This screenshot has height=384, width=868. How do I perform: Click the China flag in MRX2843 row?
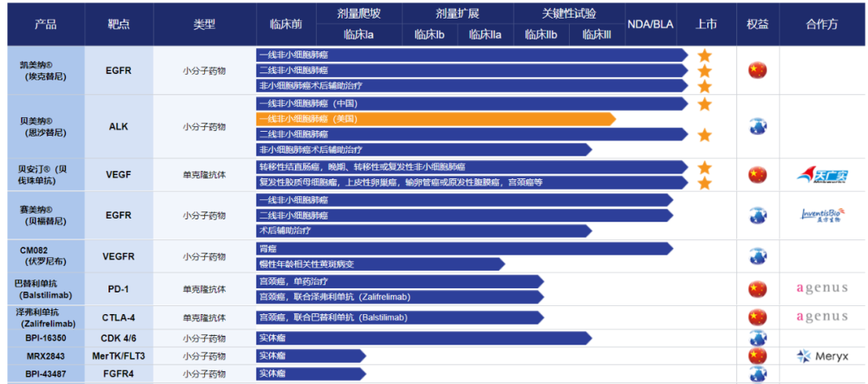click(757, 356)
